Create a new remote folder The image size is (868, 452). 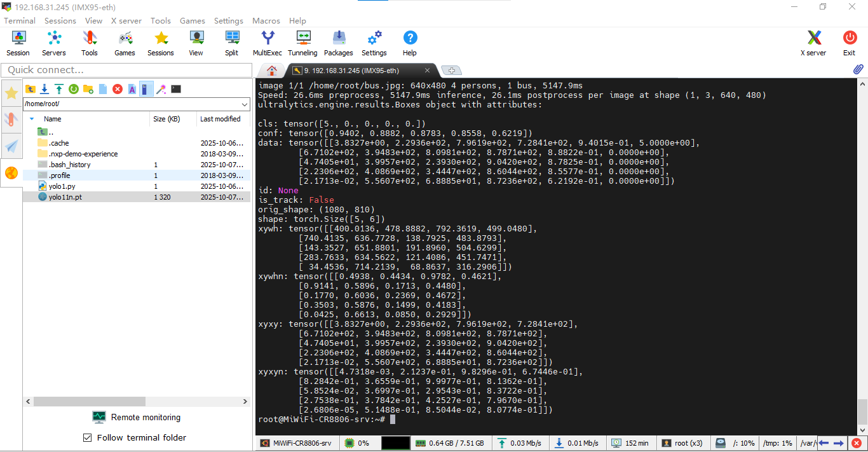tap(88, 89)
